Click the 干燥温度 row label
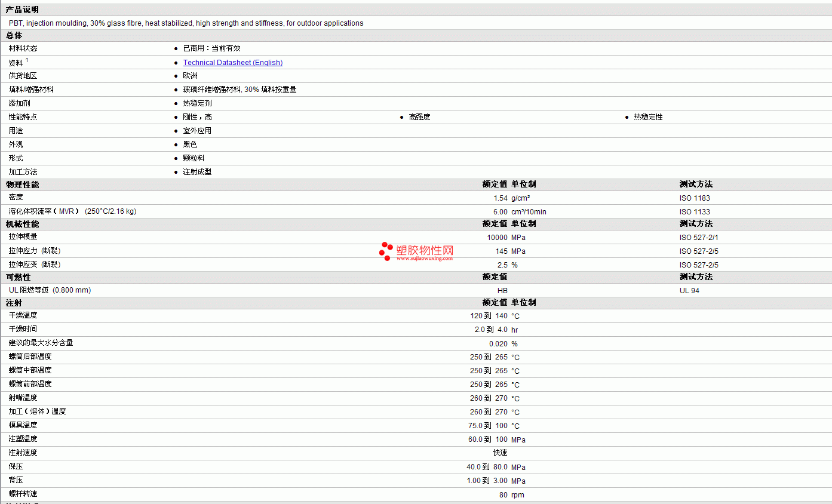Image resolution: width=832 pixels, height=504 pixels. 23,315
